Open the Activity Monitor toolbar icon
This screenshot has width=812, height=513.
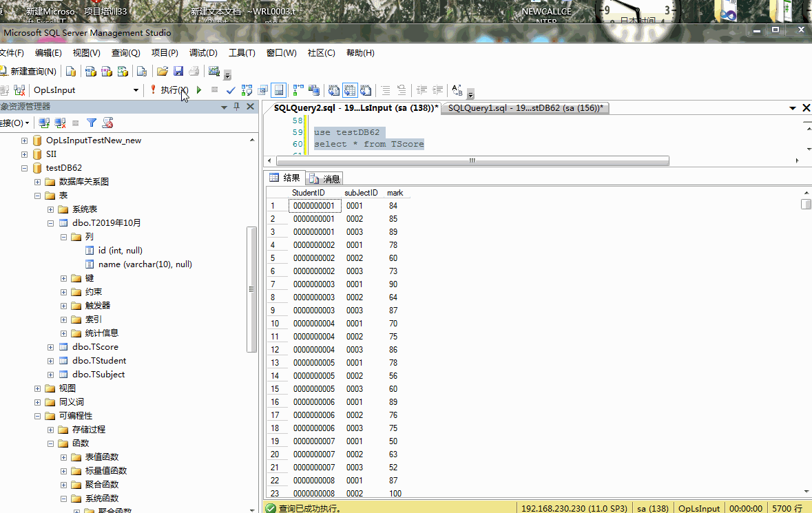click(x=214, y=72)
